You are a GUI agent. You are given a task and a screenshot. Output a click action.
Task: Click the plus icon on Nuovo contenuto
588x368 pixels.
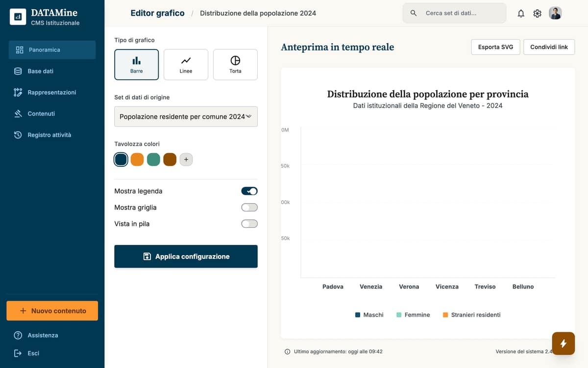tap(23, 311)
